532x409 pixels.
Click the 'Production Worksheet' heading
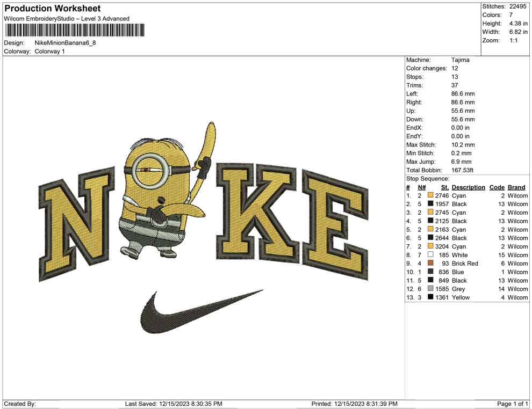click(53, 9)
